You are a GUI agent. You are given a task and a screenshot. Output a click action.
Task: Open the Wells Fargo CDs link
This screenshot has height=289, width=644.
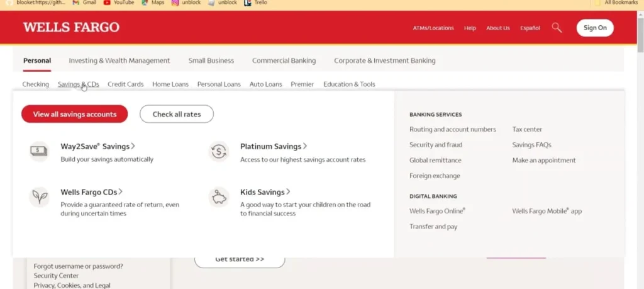[92, 192]
